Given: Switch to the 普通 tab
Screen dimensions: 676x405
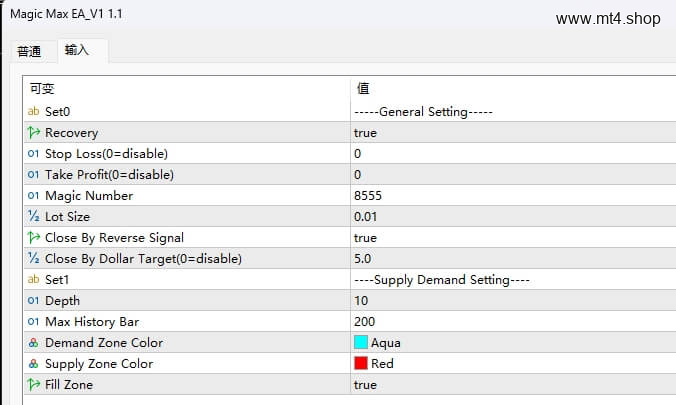Looking at the screenshot, I should [29, 52].
